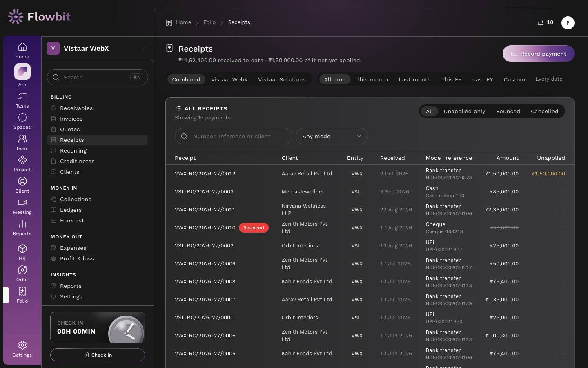Go to Folio in breadcrumb
The height and width of the screenshot is (368, 588).
(209, 22)
